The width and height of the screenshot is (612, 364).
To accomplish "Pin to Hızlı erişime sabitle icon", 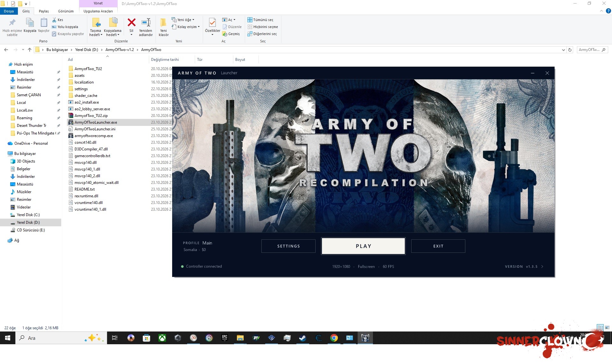I will click(12, 23).
